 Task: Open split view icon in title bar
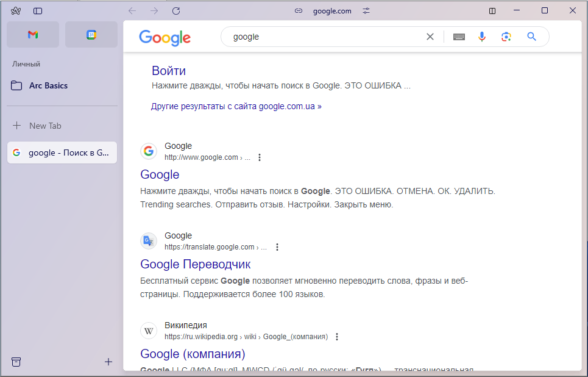492,11
